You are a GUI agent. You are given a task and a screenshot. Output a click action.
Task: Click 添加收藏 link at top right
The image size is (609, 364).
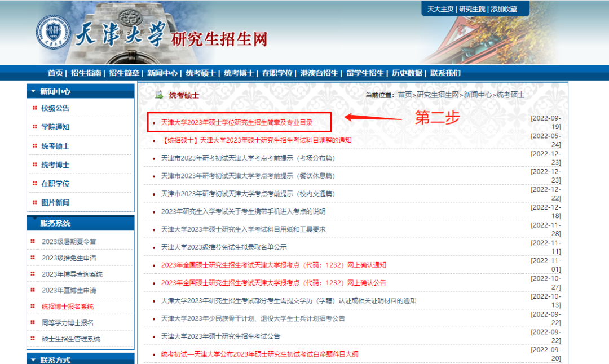(x=504, y=9)
